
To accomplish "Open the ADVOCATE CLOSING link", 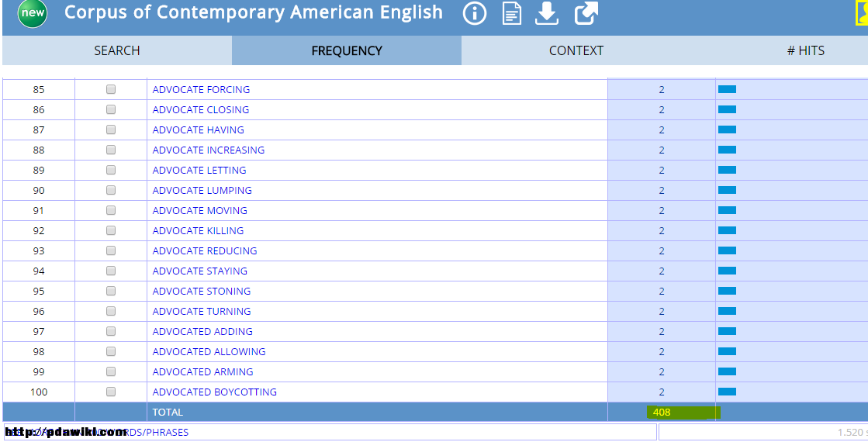I will [200, 109].
